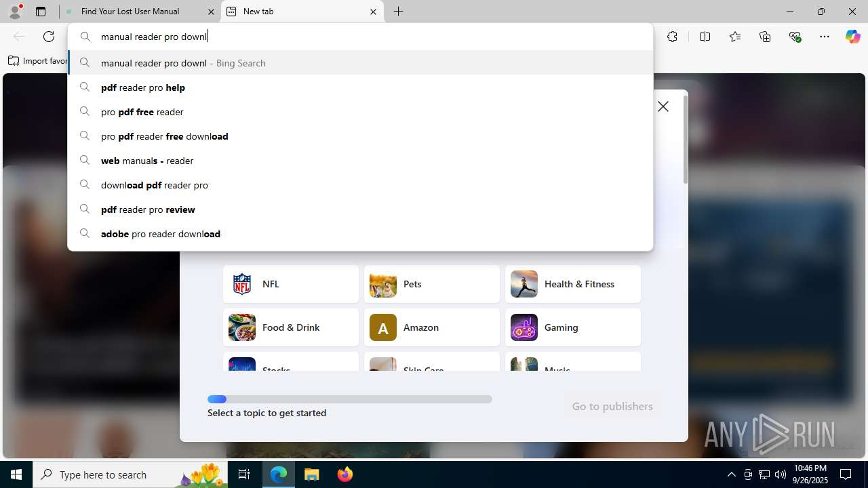Close the Find Your Lost User Manual tab
The width and height of the screenshot is (868, 488).
coord(212,12)
